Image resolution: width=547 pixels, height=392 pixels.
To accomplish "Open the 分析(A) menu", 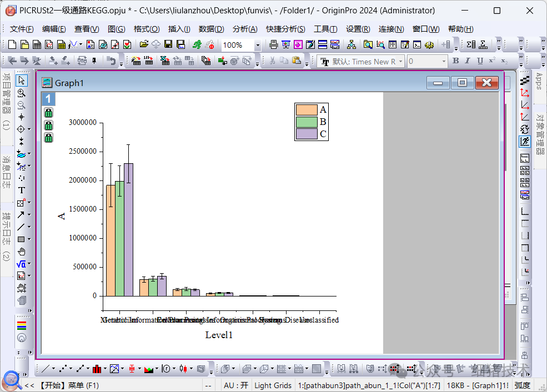I will 244,29.
